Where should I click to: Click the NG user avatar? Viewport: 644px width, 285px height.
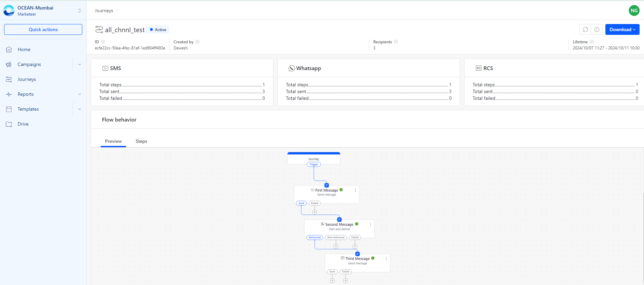pos(634,10)
